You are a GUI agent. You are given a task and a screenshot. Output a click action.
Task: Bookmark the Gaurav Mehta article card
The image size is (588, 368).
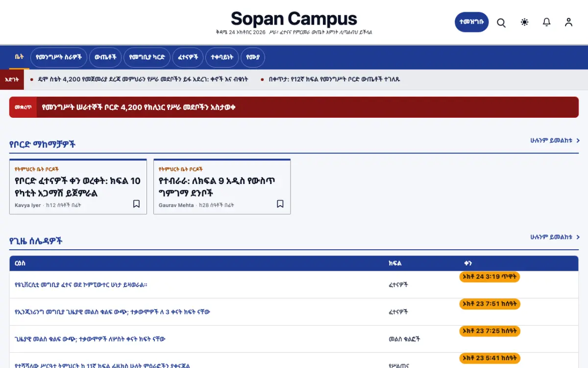click(x=280, y=204)
